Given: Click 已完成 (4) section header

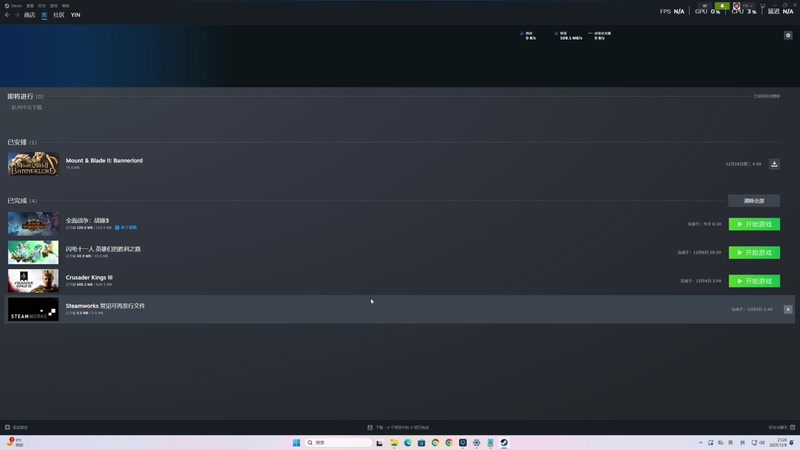Looking at the screenshot, I should (x=22, y=201).
